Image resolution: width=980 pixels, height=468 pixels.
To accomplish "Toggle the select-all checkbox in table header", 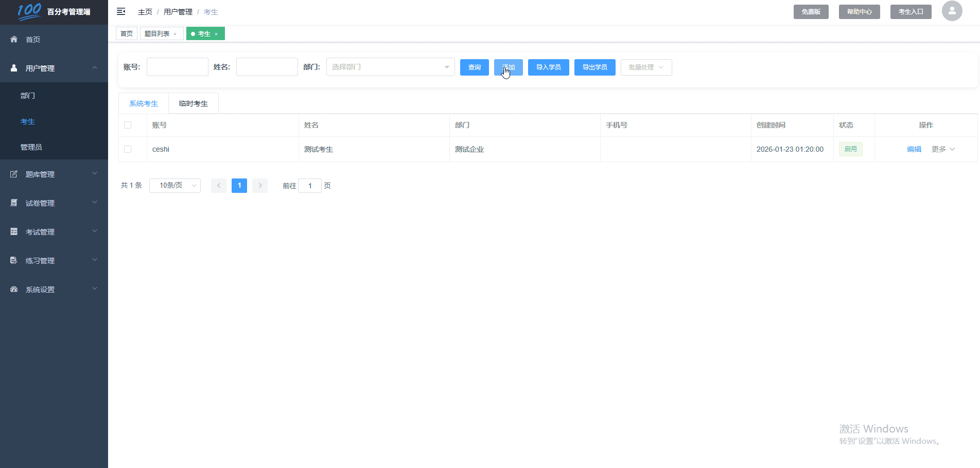I will tap(128, 125).
